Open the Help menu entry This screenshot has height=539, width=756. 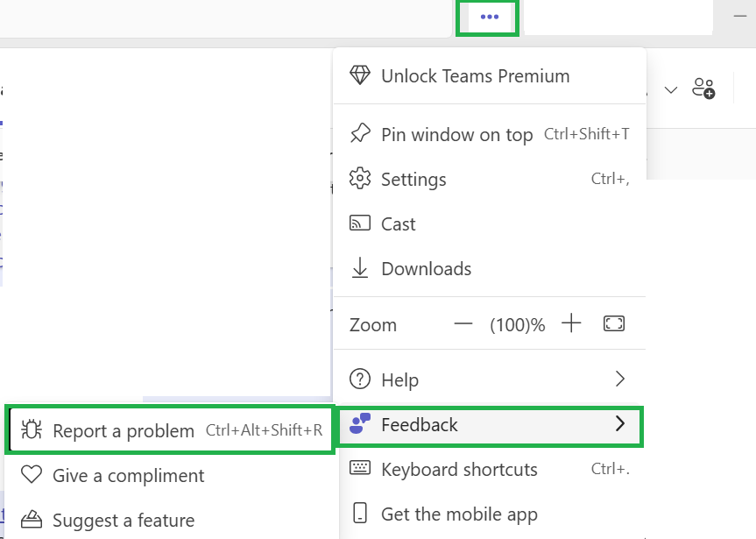coord(490,379)
